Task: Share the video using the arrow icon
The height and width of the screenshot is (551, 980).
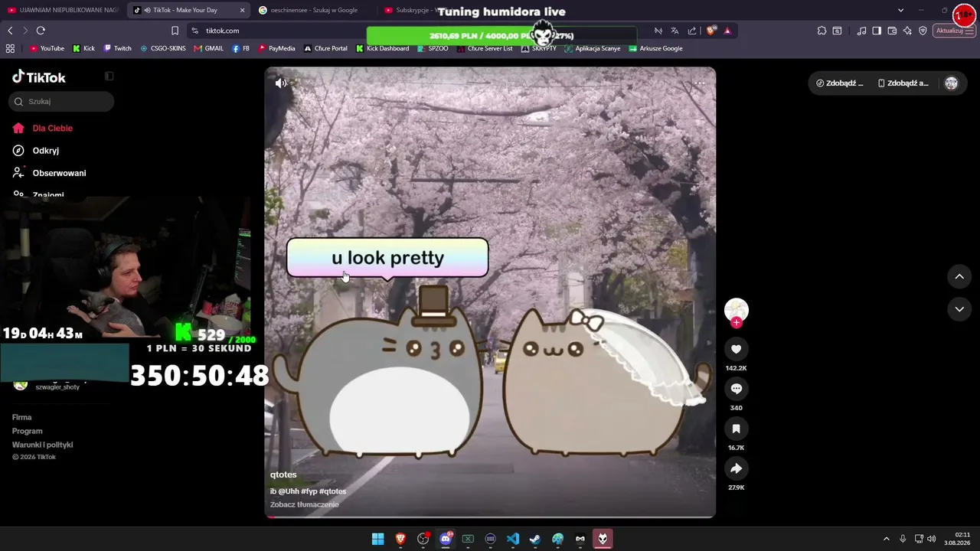Action: 736,468
